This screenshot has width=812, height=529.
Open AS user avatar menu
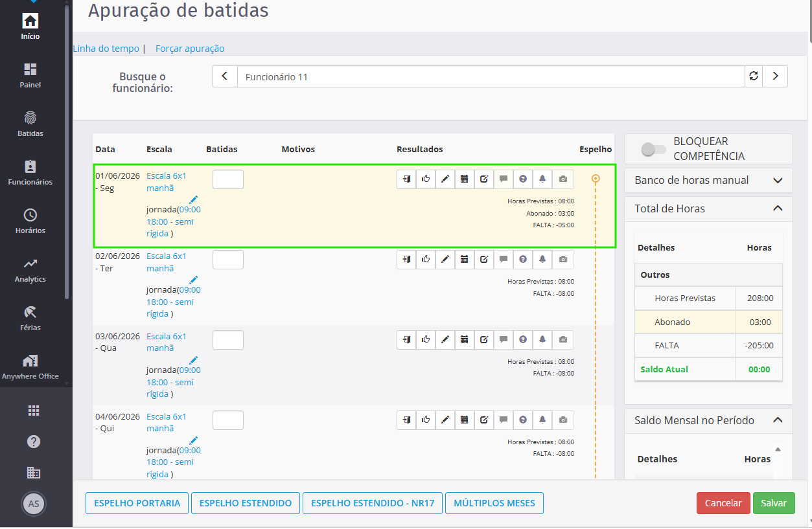(x=34, y=504)
